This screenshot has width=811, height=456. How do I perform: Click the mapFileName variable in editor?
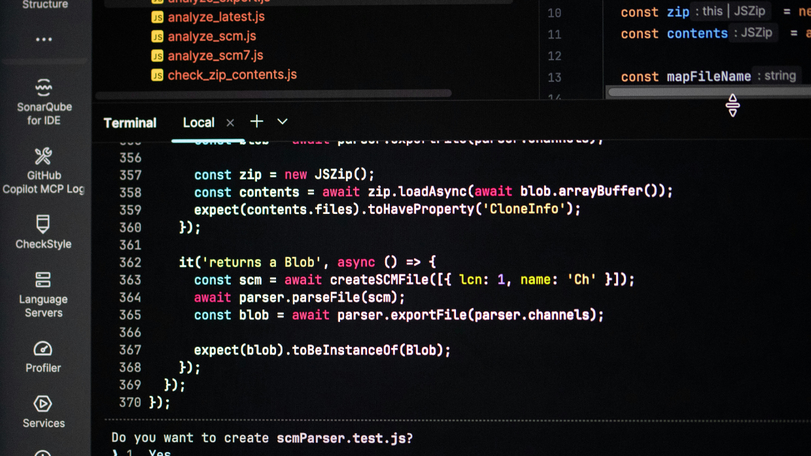pyautogui.click(x=709, y=77)
